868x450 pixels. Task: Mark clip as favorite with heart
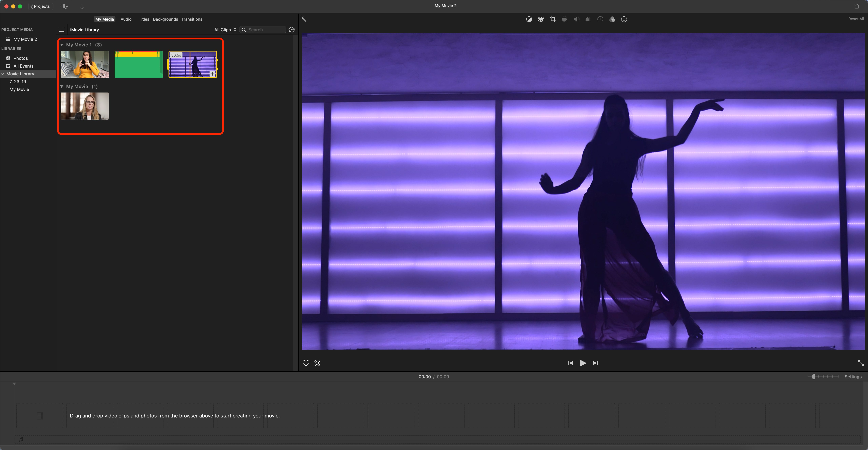306,363
